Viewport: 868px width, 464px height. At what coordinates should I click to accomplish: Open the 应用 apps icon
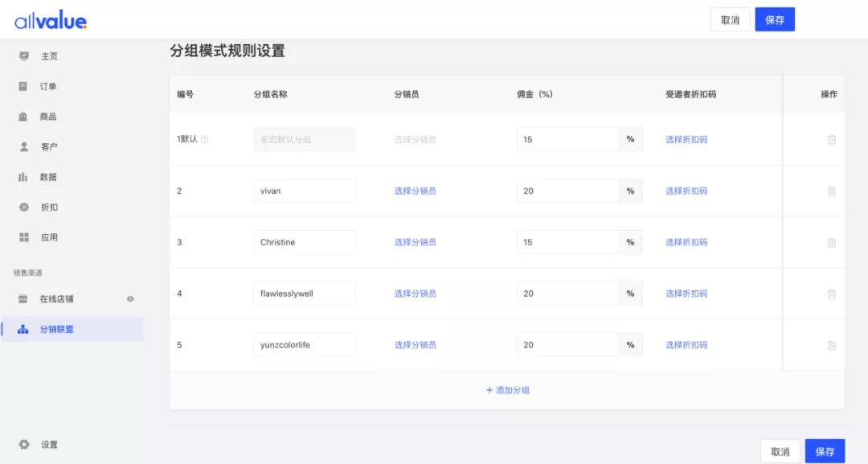[23, 236]
